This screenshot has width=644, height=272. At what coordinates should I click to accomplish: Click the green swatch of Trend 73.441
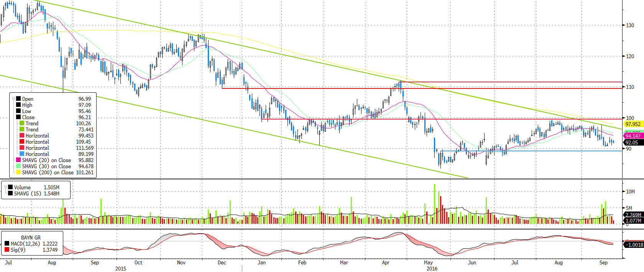pyautogui.click(x=22, y=129)
